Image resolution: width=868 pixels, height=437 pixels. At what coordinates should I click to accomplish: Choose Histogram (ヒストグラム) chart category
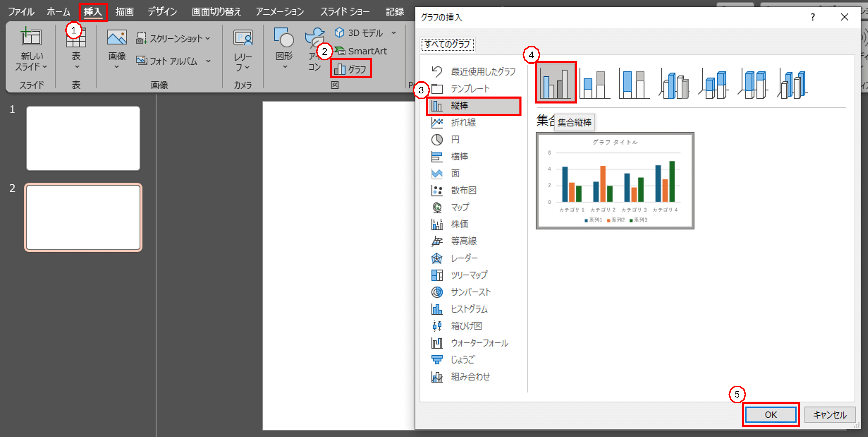[x=474, y=309]
